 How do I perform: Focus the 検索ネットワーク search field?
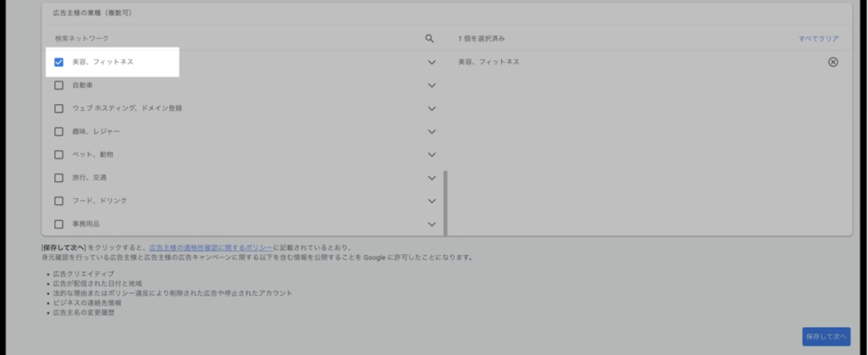229,39
